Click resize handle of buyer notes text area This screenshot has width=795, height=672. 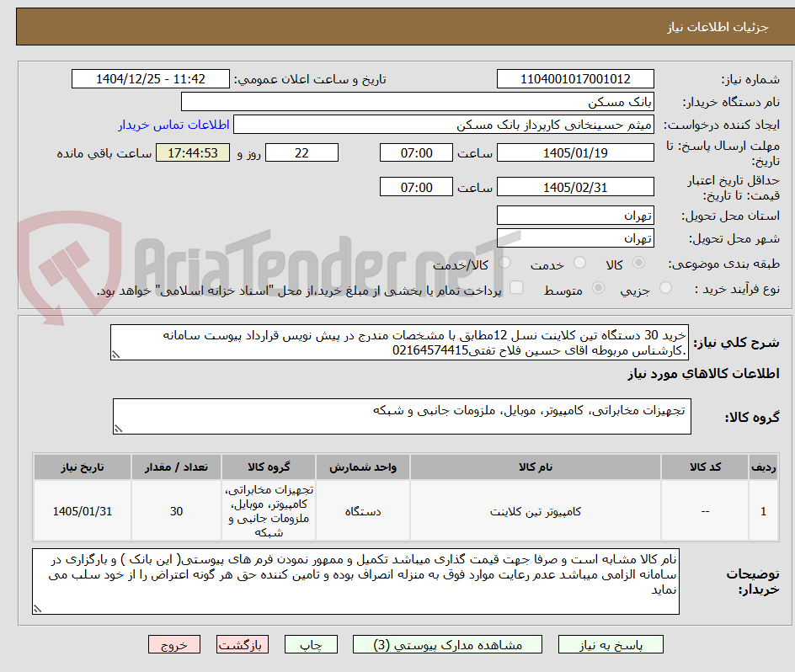coord(38,609)
